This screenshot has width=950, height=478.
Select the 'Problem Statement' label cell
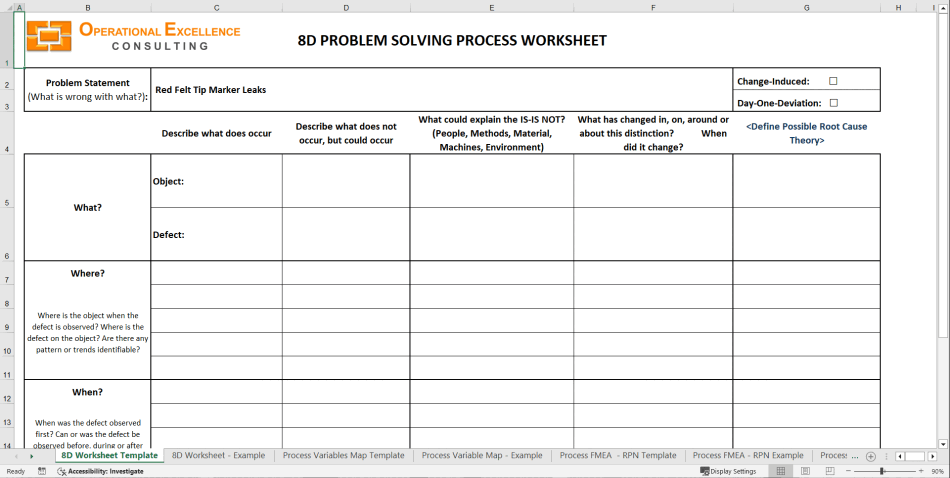[88, 90]
